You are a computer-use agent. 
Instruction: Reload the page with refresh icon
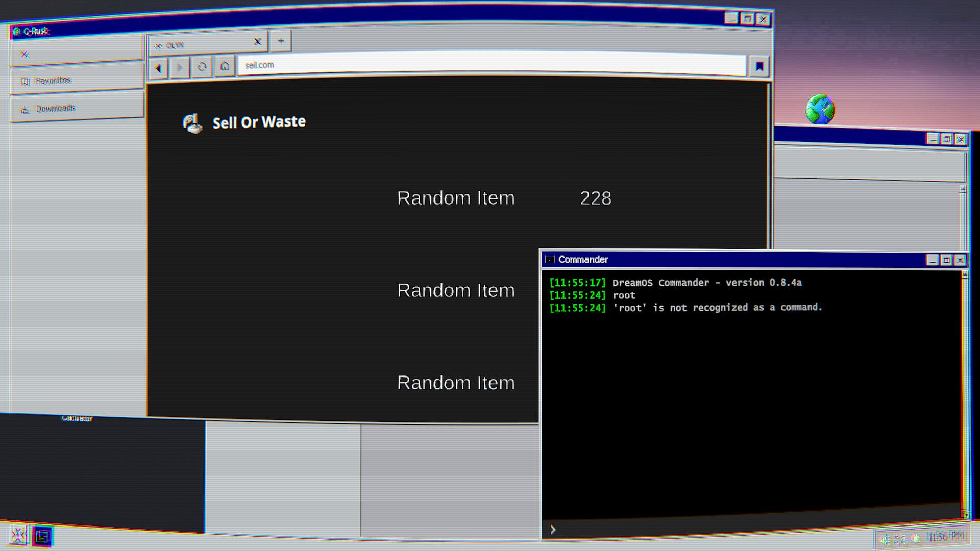(x=202, y=67)
